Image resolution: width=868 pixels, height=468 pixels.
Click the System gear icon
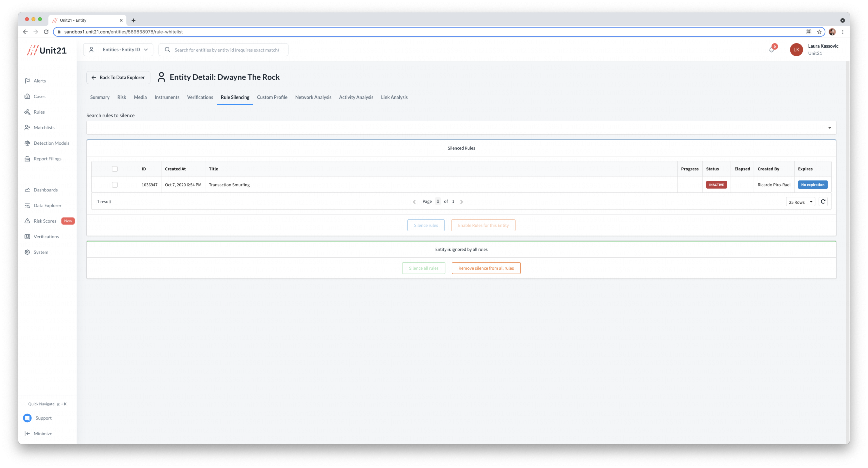pyautogui.click(x=27, y=252)
